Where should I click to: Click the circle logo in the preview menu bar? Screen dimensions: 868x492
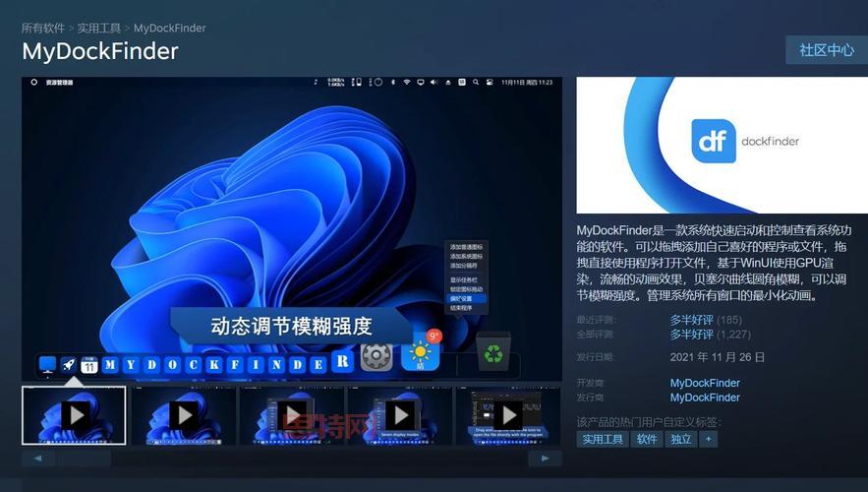tap(33, 82)
